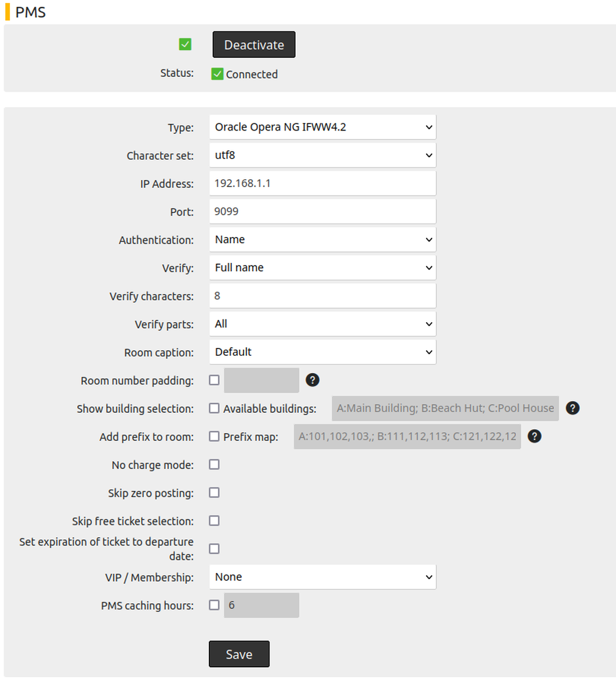Click the green checkbox above Deactivate
The height and width of the screenshot is (684, 616).
185,44
